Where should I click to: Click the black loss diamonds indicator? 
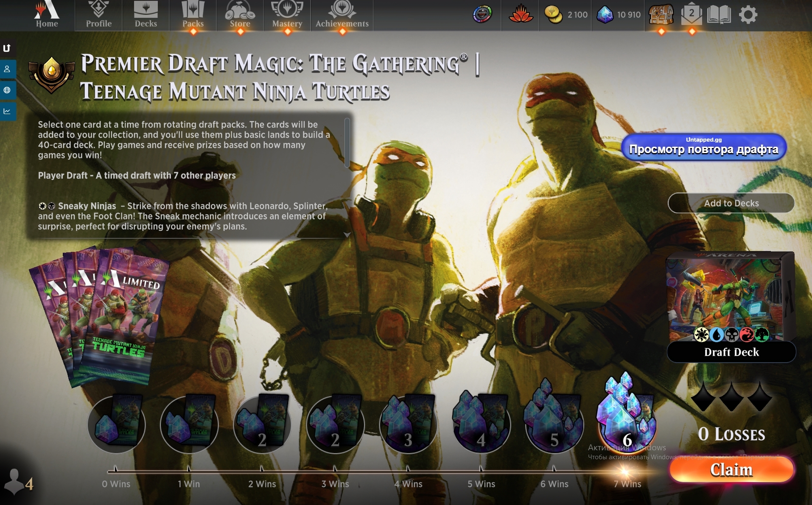click(731, 397)
